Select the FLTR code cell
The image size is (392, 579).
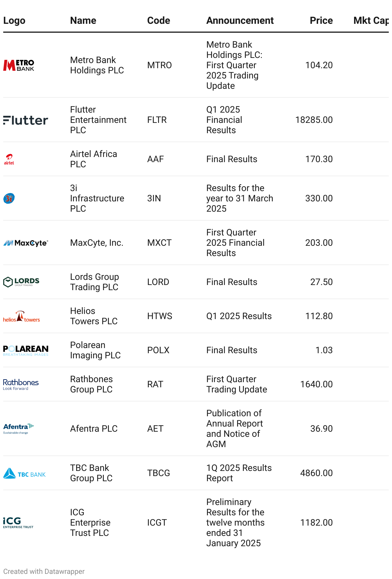(x=157, y=120)
